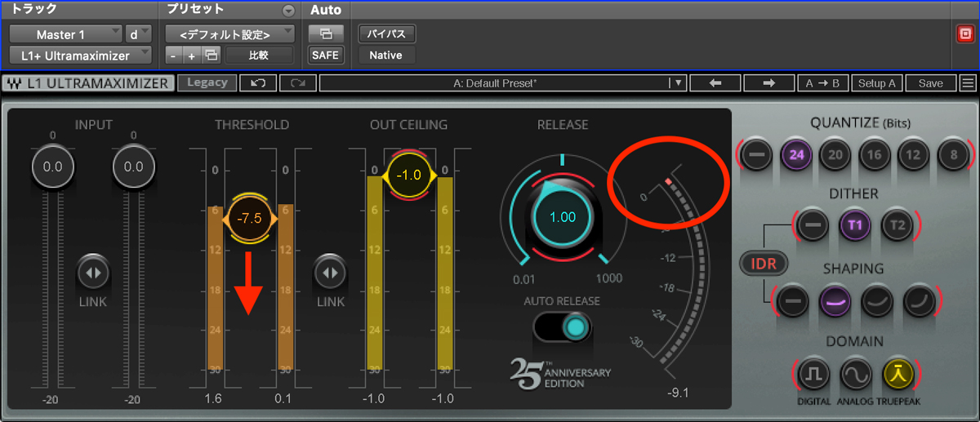Click the Threshold handle at -7.5
The height and width of the screenshot is (422, 980).
point(249,219)
